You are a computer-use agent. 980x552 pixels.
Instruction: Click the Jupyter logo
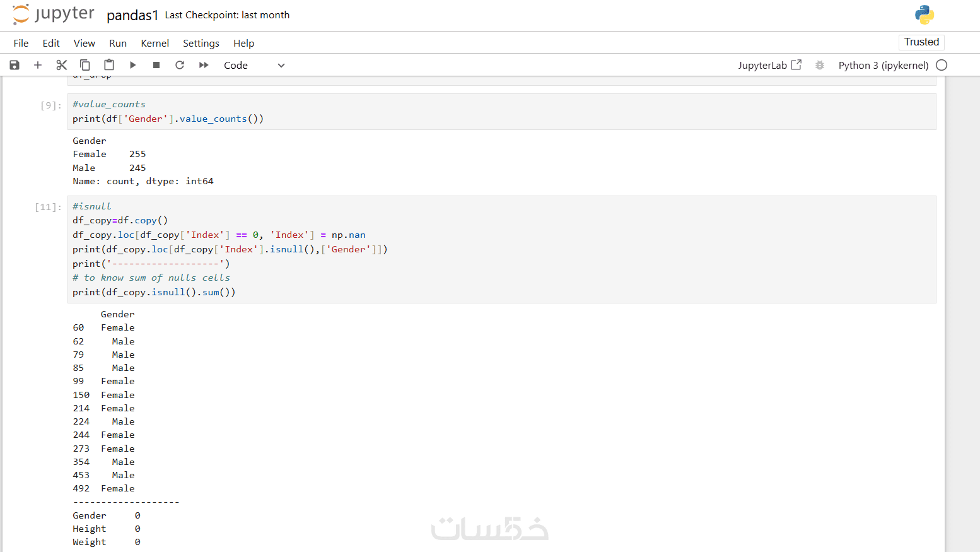tap(54, 15)
